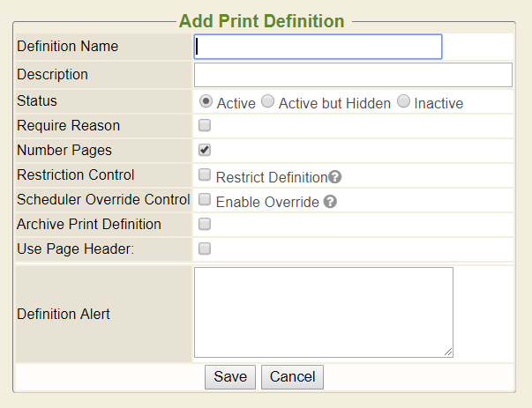Click the Definition Alert row label
The width and height of the screenshot is (532, 408).
(64, 314)
